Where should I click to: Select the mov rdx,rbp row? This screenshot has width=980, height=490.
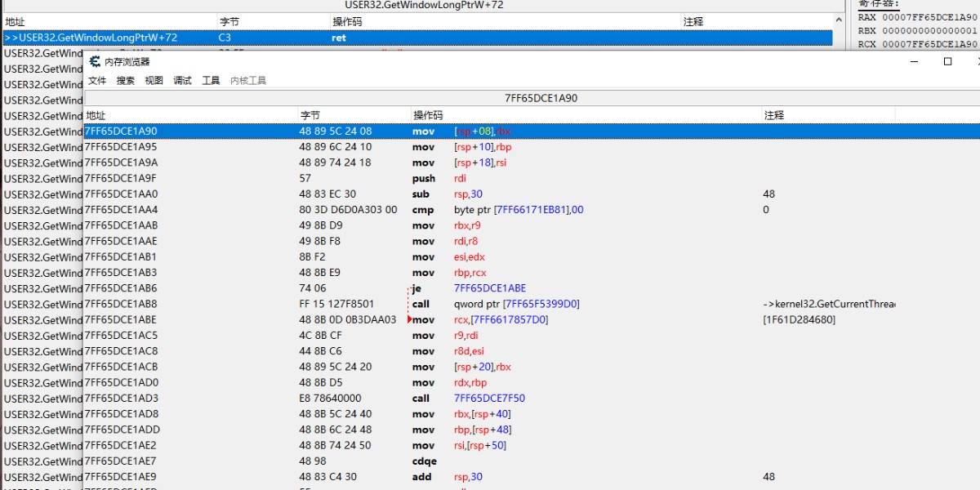(x=532, y=383)
